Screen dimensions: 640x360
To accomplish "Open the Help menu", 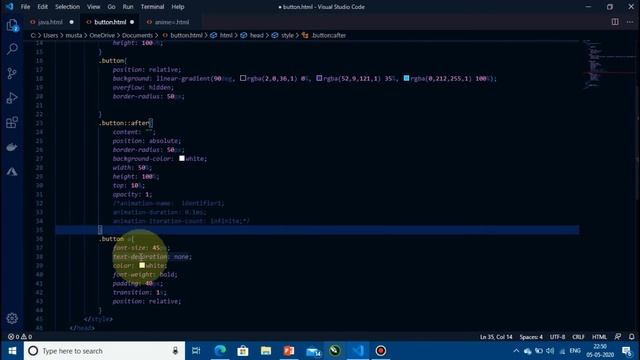I will [x=178, y=7].
